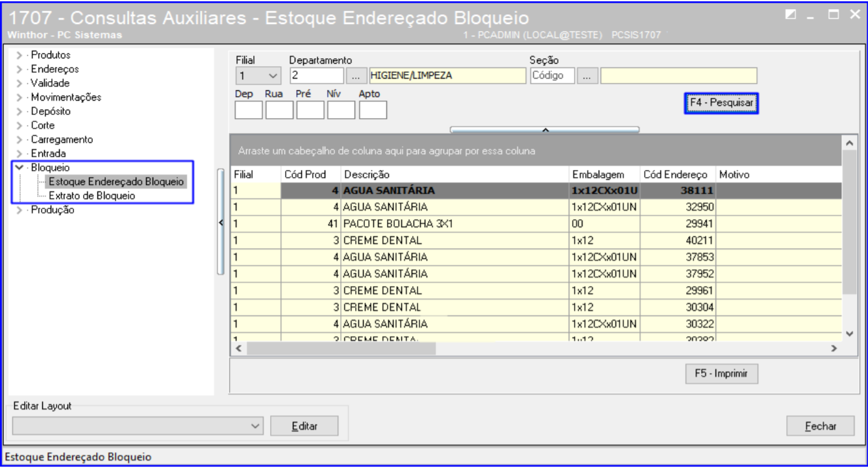Collapse the Bloqueio tree node
The image size is (868, 469).
pos(18,168)
